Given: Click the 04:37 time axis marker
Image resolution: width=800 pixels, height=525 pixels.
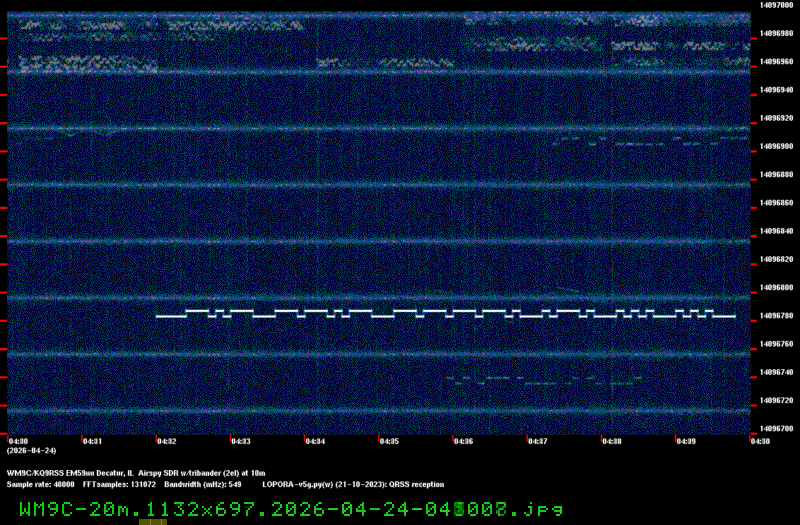Looking at the screenshot, I should (x=537, y=440).
